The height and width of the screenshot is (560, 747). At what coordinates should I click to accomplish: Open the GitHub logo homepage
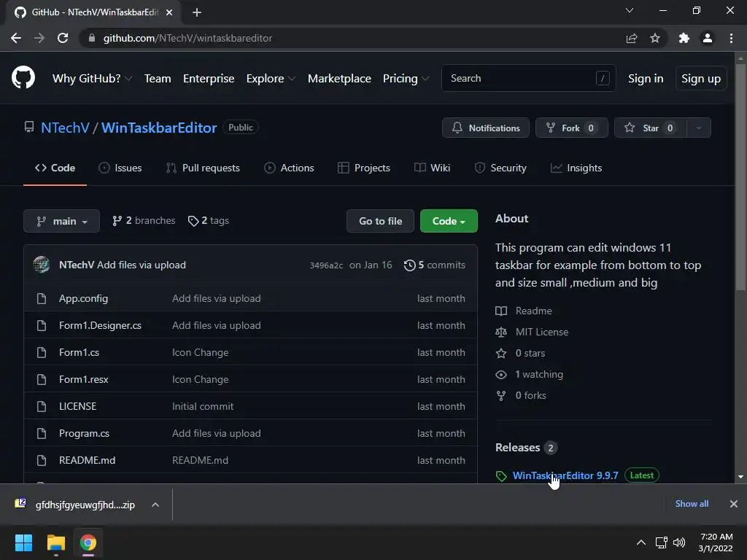click(x=23, y=78)
